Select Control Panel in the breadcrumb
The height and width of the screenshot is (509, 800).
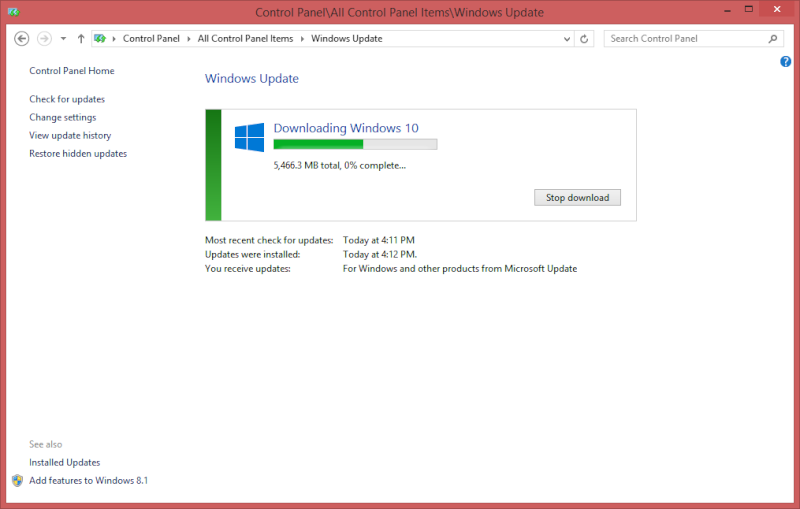[151, 39]
